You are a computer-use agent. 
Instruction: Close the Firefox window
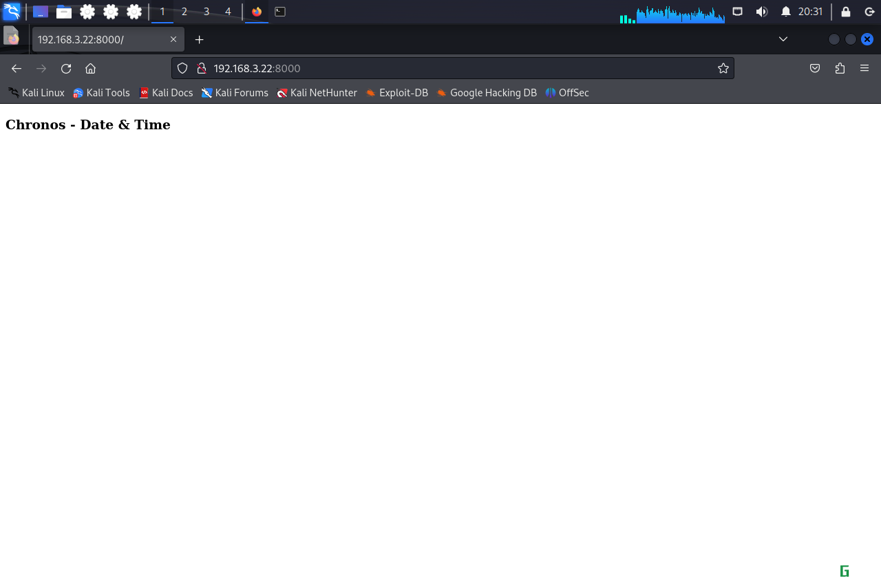point(867,39)
